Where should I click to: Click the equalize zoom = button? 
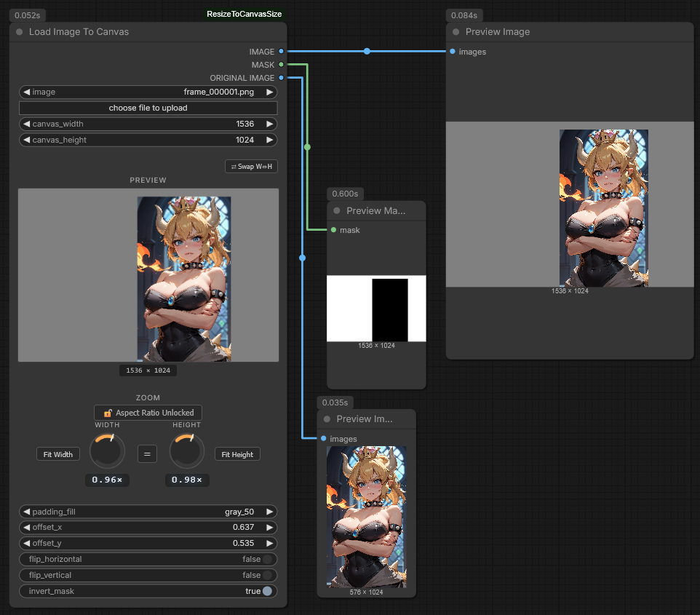[147, 454]
